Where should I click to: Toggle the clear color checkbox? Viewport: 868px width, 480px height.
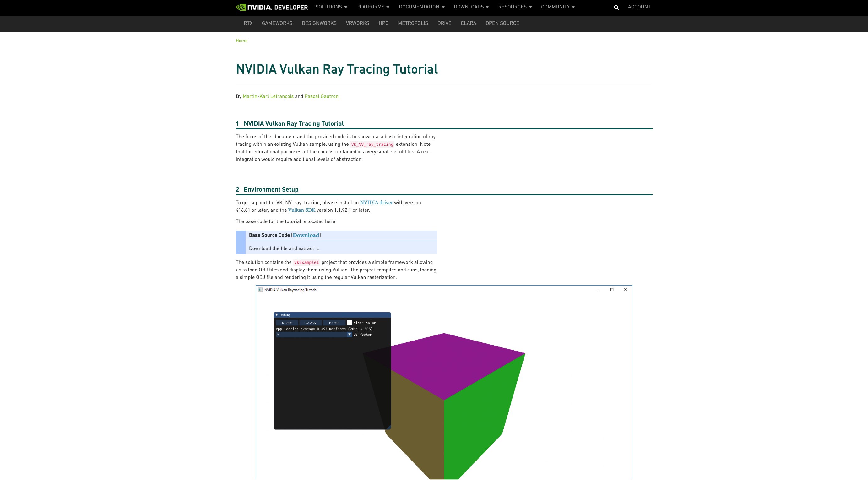(x=350, y=323)
